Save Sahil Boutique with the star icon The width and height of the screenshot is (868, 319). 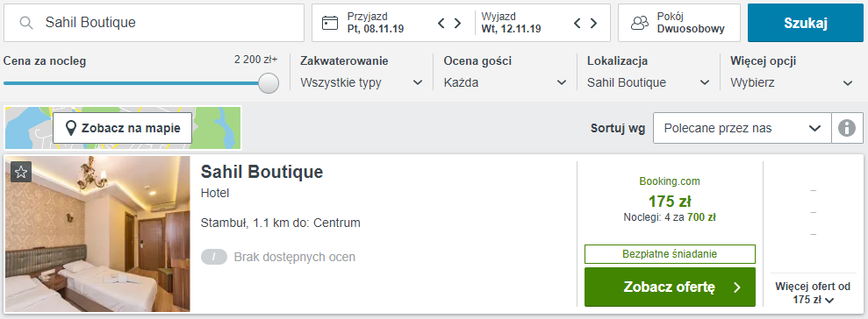pos(21,172)
